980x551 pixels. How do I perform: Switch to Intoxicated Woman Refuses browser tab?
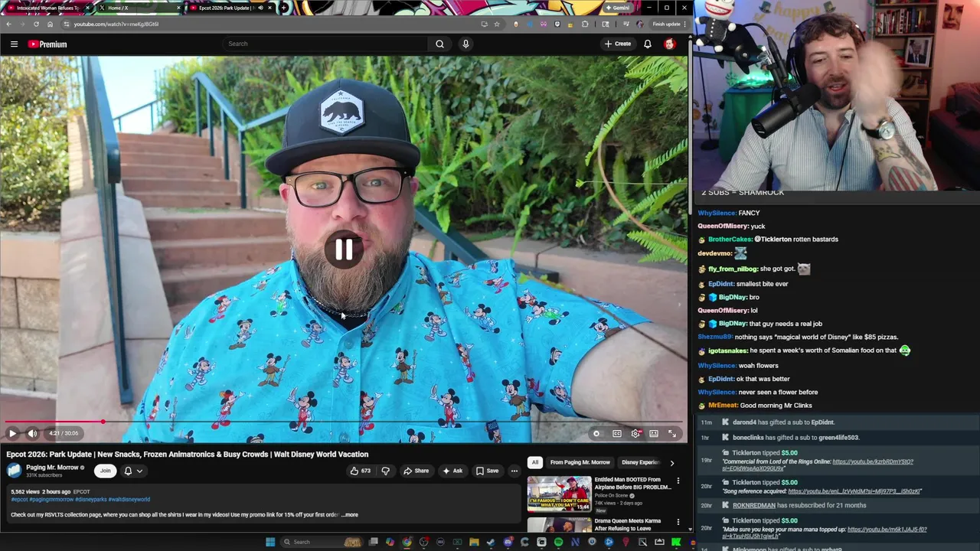point(46,8)
